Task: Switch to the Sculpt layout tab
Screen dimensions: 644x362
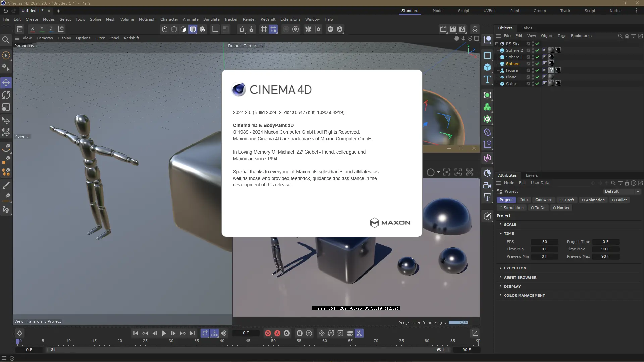Action: pyautogui.click(x=464, y=11)
